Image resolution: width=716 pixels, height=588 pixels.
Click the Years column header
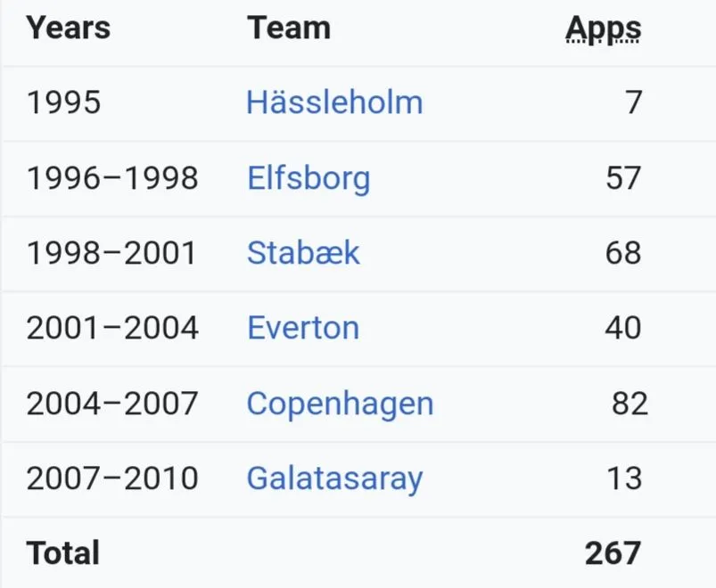pyautogui.click(x=68, y=29)
